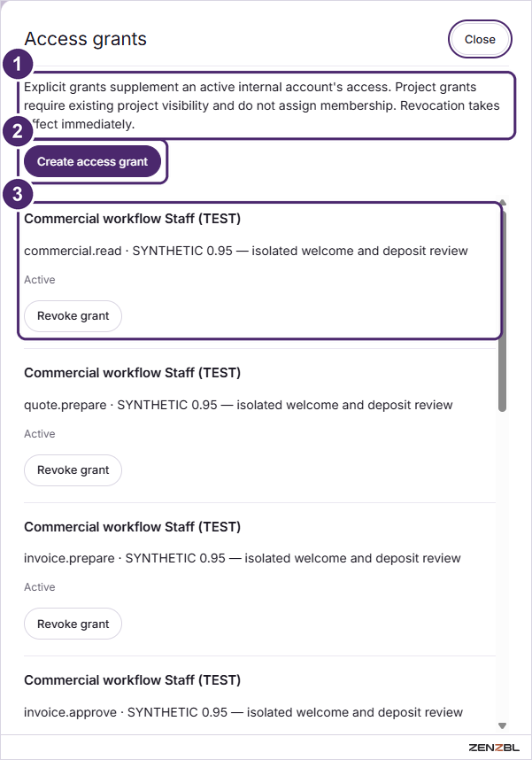Select the Access grants heading
The image size is (532, 760).
click(85, 39)
